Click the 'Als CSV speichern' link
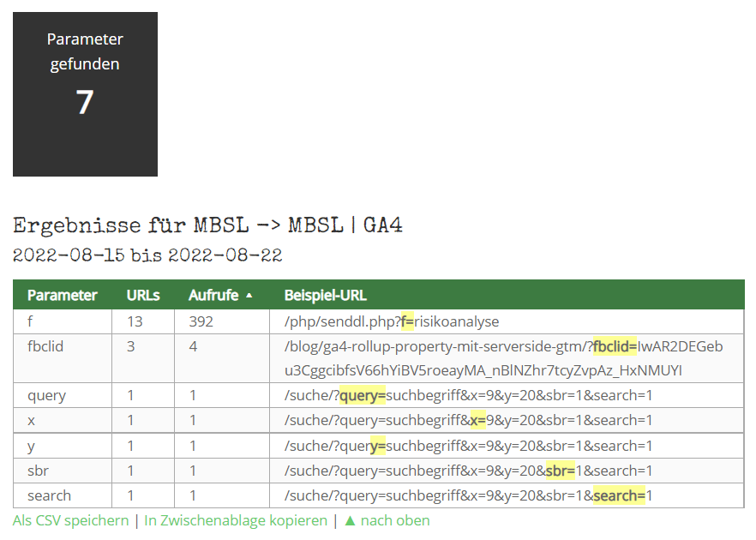This screenshot has height=540, width=756. point(70,520)
